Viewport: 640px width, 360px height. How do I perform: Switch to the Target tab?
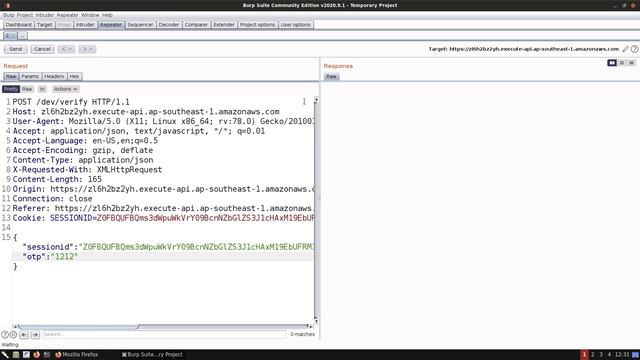click(x=44, y=25)
